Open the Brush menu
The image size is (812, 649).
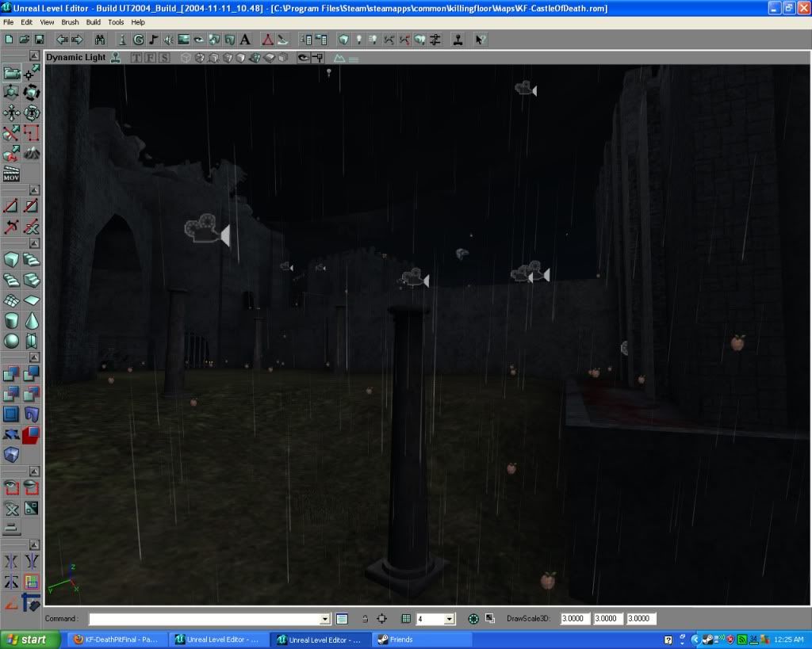[70, 22]
